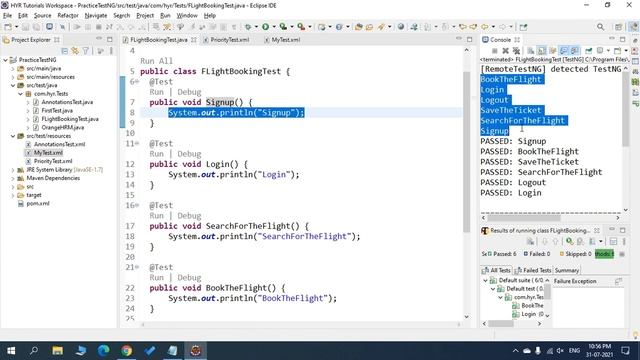This screenshot has width=640, height=360.
Task: Toggle Word Wrap in Console toolbar
Action: [553, 51]
